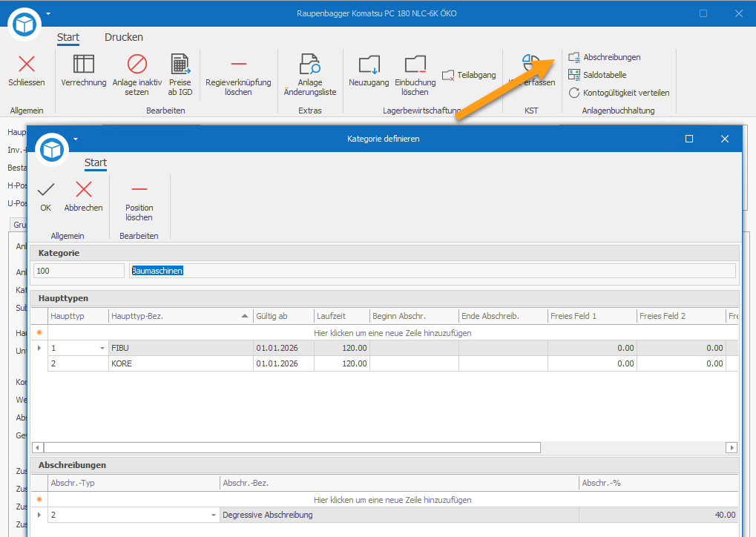The height and width of the screenshot is (537, 756).
Task: Close the Kategorie definieren window
Action: 725,139
